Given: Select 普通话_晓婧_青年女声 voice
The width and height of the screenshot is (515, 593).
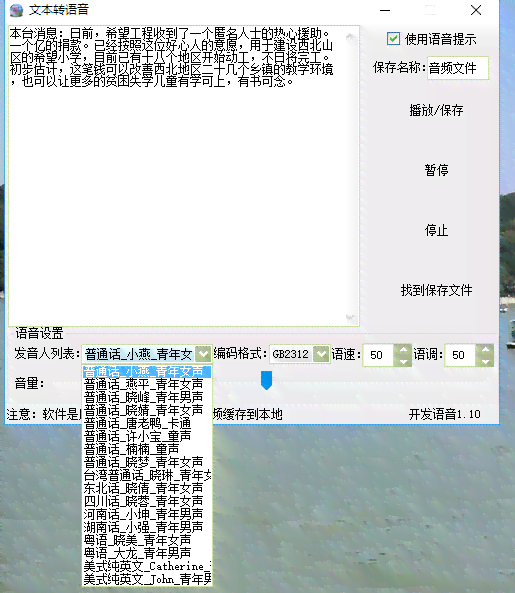Looking at the screenshot, I should click(x=147, y=410).
